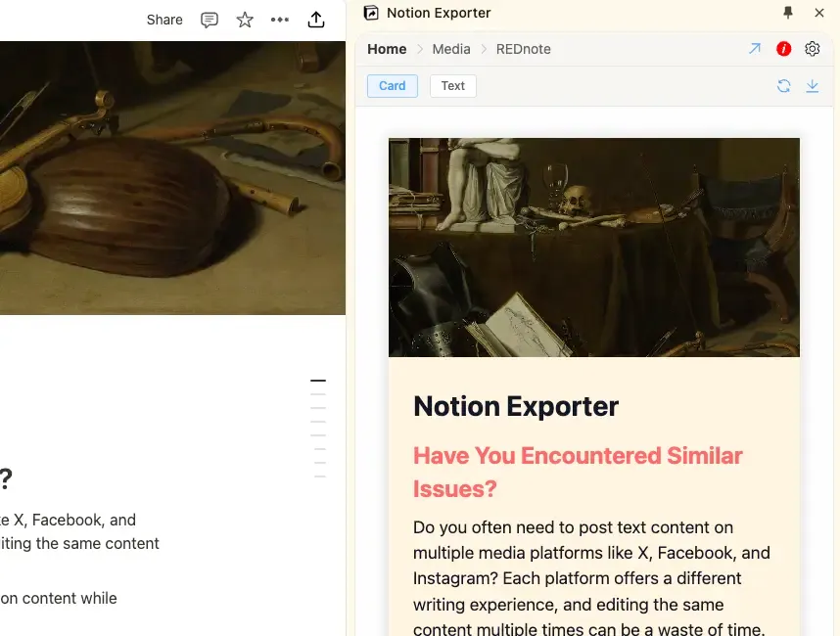Click the blue open-external arrow icon
The height and width of the screenshot is (636, 840).
pyautogui.click(x=755, y=49)
